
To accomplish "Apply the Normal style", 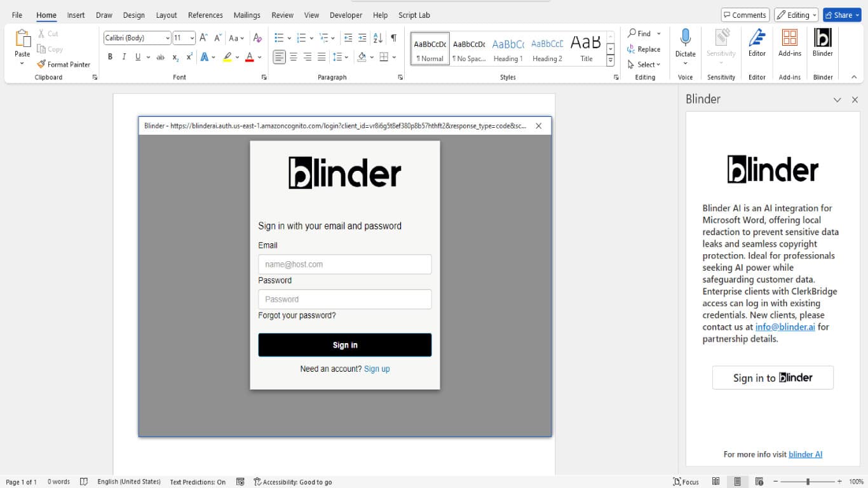I will 430,49.
